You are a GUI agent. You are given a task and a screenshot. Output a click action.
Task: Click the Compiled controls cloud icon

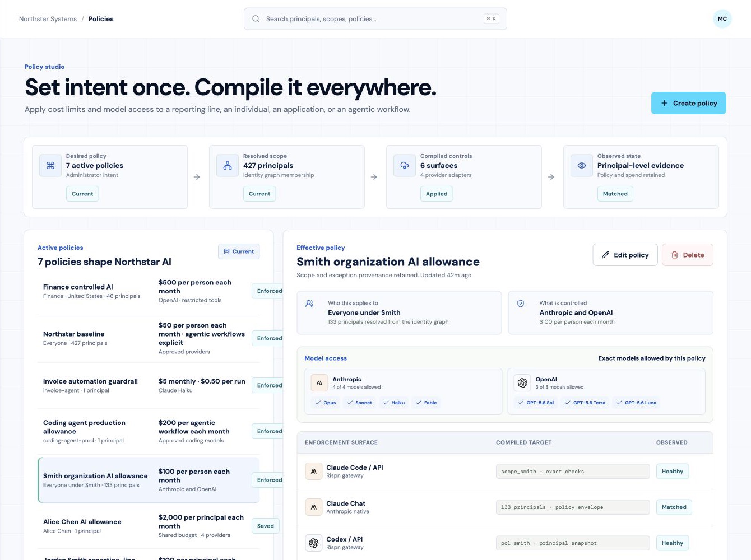coord(405,166)
